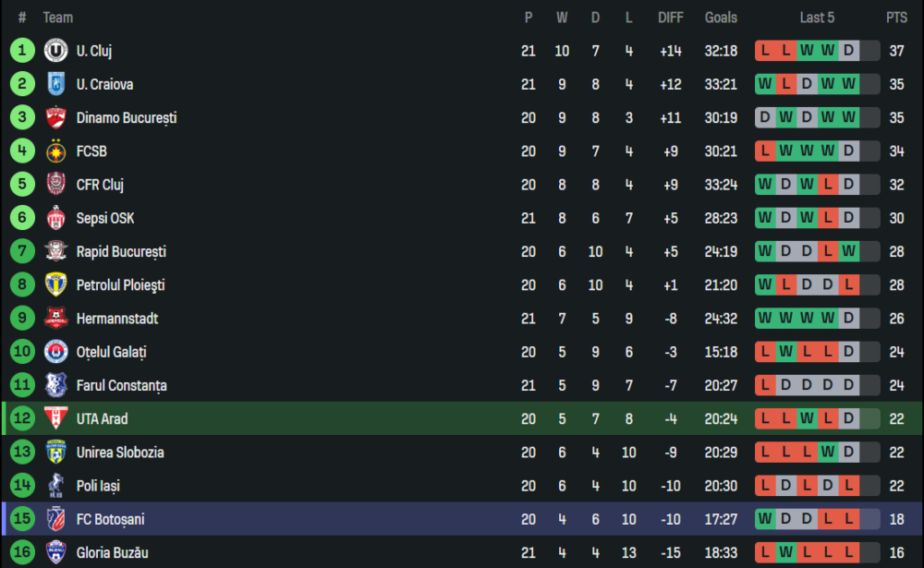Click the Hermannstadt club logo
The width and height of the screenshot is (924, 568).
pos(56,319)
